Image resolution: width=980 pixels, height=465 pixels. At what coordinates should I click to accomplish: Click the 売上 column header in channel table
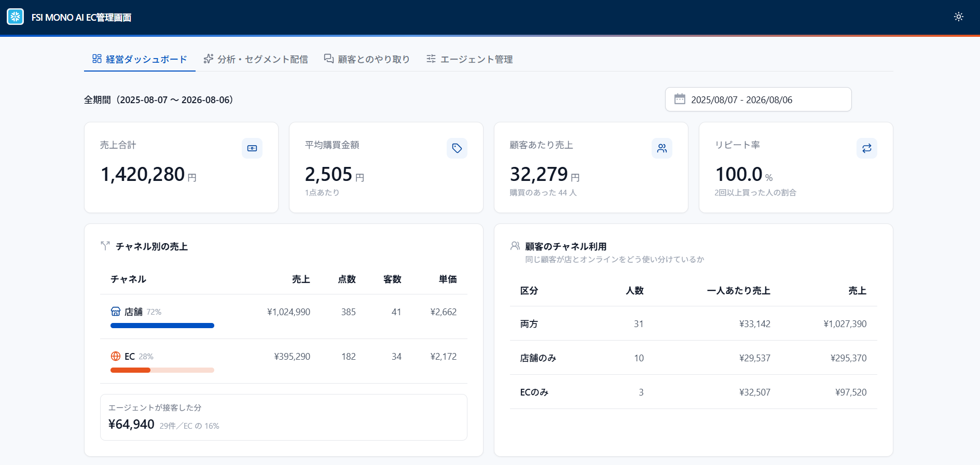pyautogui.click(x=301, y=279)
